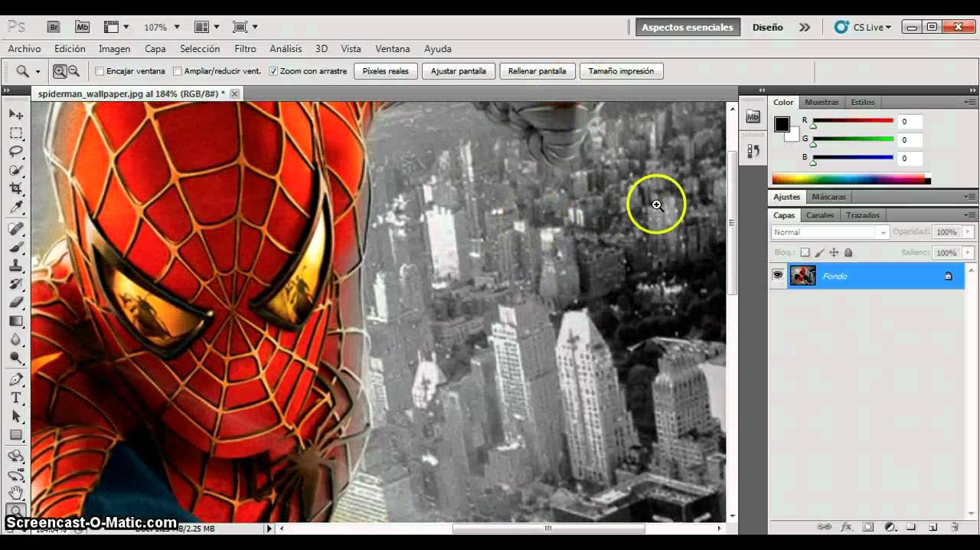Open Mini Bridge from the top bar
The width and height of the screenshot is (980, 550).
pyautogui.click(x=82, y=27)
